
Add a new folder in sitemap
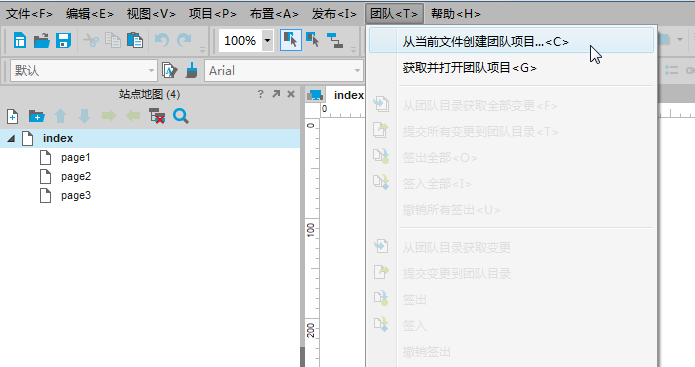pyautogui.click(x=36, y=117)
